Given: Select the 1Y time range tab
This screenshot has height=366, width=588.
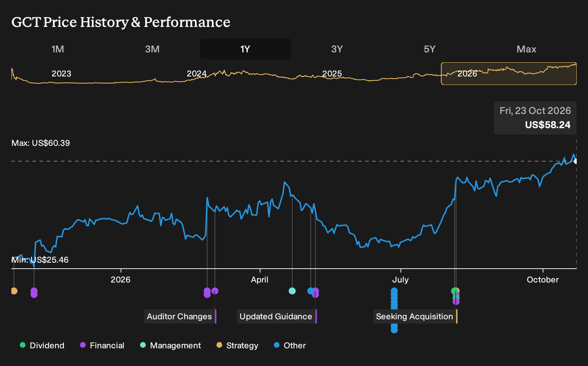Looking at the screenshot, I should [246, 49].
